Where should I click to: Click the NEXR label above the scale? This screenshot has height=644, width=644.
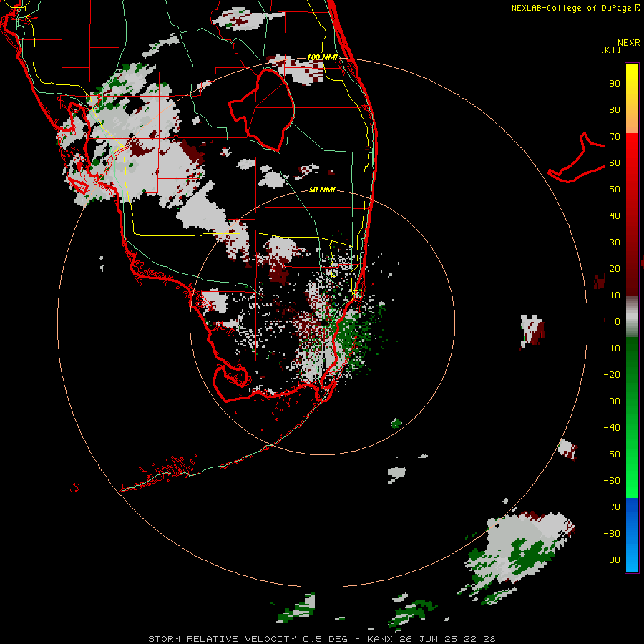[628, 43]
